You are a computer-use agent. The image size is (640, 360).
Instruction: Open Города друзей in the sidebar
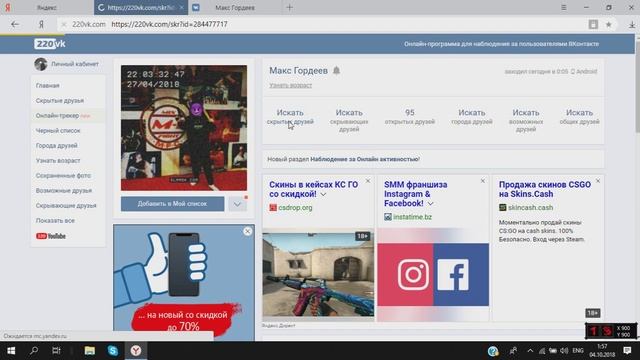pyautogui.click(x=56, y=146)
